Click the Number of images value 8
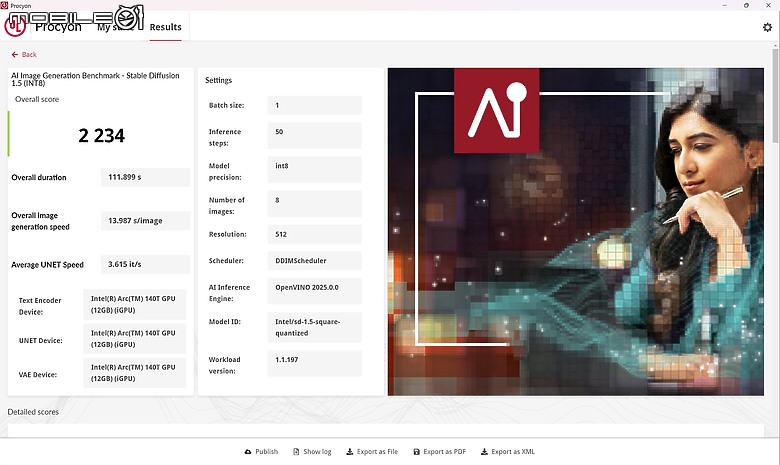 (314, 204)
